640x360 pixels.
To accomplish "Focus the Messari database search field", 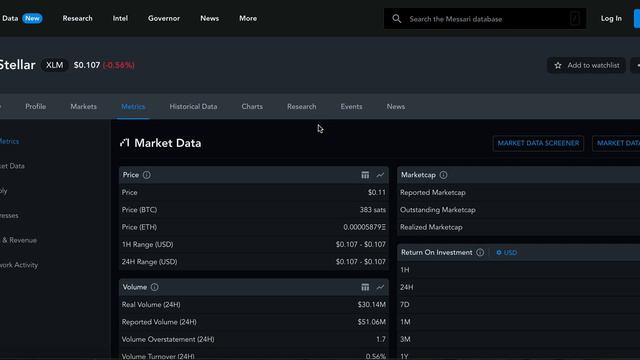I will [484, 19].
